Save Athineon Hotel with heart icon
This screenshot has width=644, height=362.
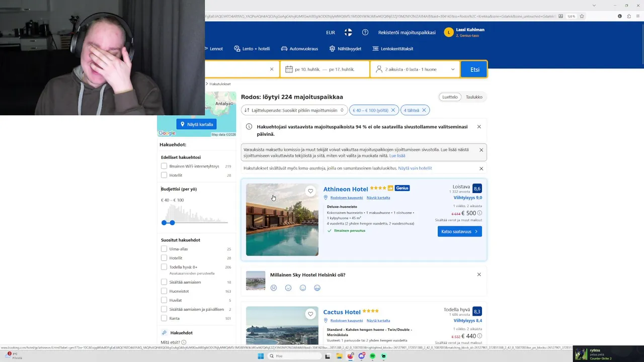tap(310, 191)
